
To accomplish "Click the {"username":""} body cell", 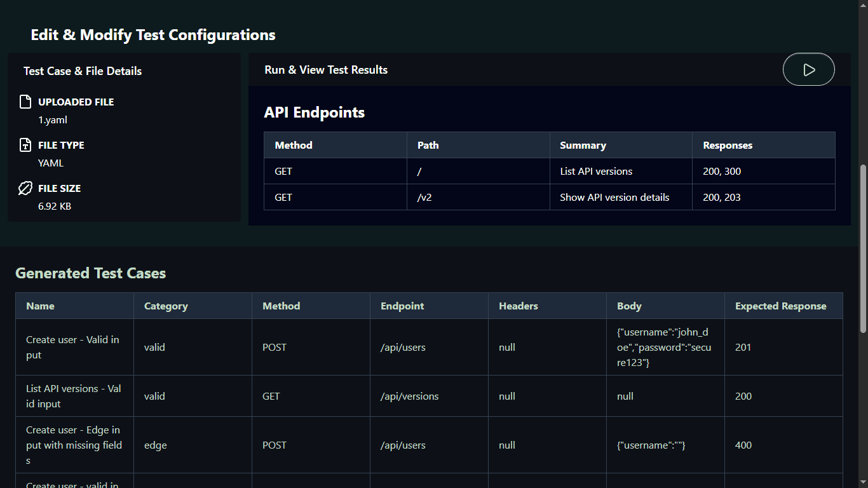I will click(x=666, y=445).
